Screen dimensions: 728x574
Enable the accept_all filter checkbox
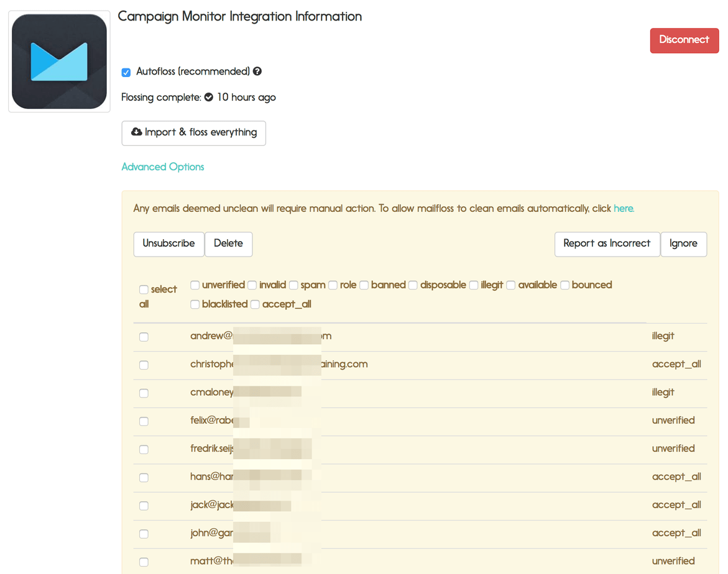[x=255, y=304]
